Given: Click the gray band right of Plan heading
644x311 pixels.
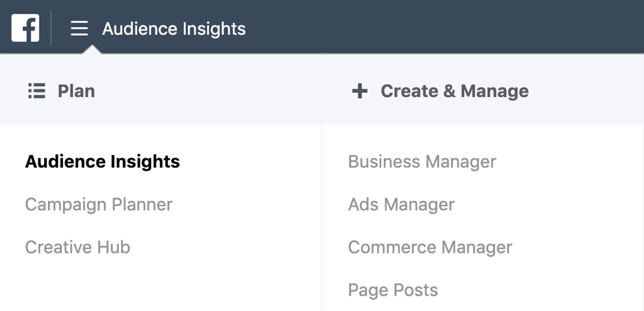Looking at the screenshot, I should [x=208, y=91].
